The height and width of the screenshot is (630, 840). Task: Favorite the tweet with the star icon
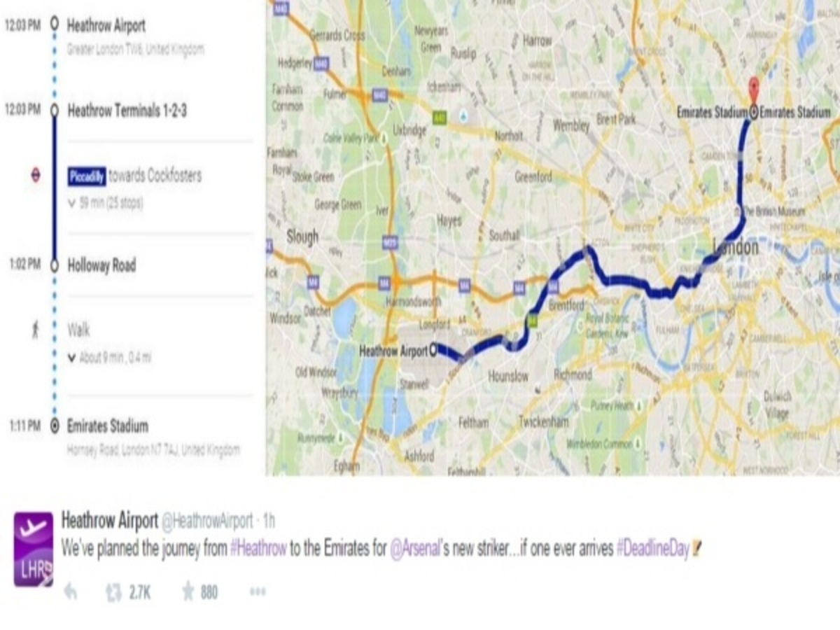point(188,592)
